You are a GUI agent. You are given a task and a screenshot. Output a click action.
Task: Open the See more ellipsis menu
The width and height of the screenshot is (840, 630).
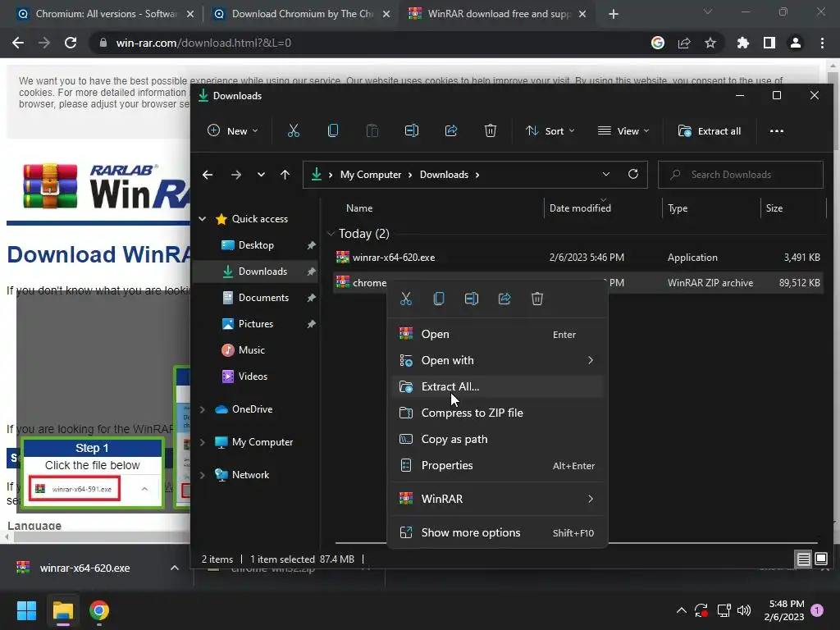tap(776, 130)
